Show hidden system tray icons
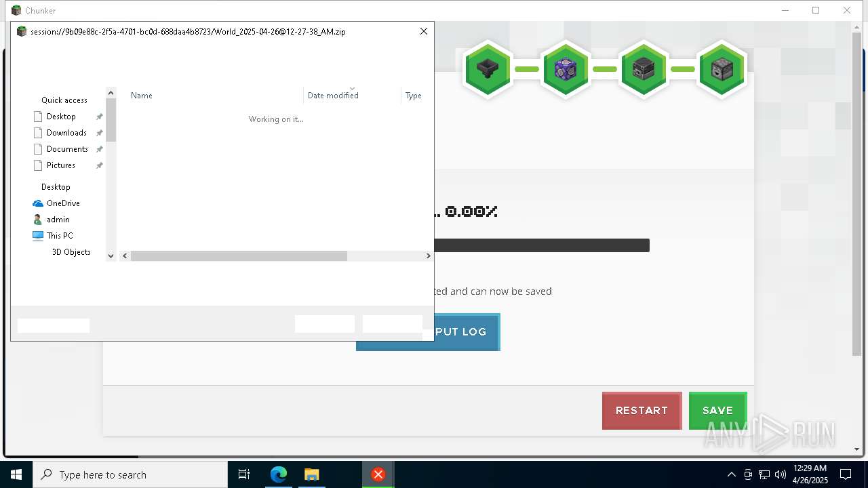Image resolution: width=868 pixels, height=488 pixels. pos(731,474)
